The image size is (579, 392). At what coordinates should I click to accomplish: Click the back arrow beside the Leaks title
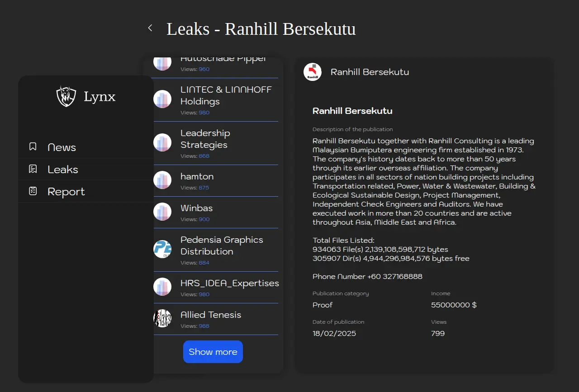point(150,28)
